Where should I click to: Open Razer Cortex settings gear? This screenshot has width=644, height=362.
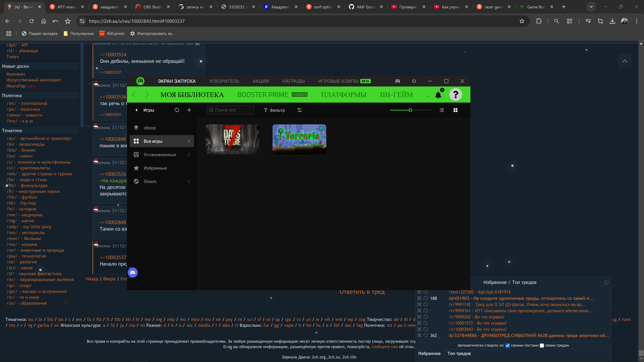pos(414,81)
